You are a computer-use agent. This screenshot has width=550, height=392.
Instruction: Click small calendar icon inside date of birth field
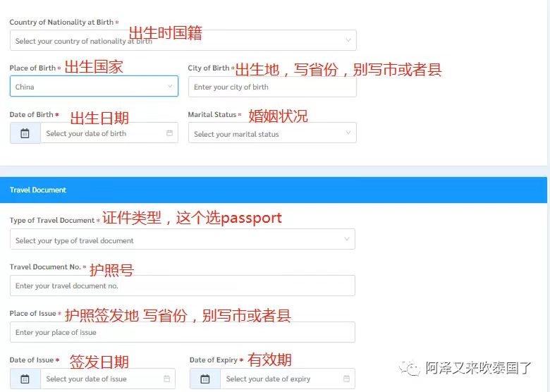click(169, 133)
